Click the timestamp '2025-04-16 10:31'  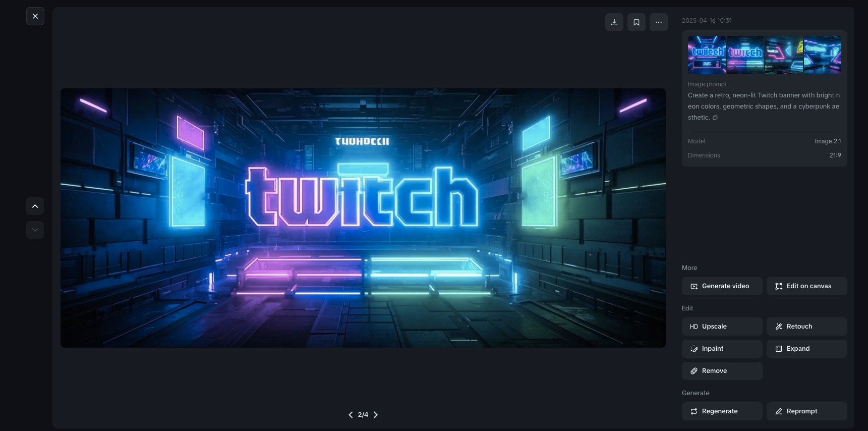click(x=707, y=21)
